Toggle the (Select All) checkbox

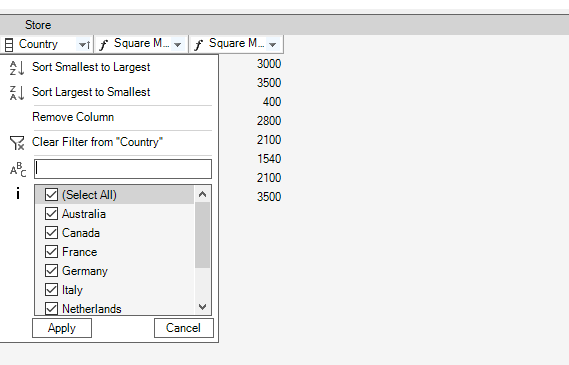pyautogui.click(x=51, y=194)
